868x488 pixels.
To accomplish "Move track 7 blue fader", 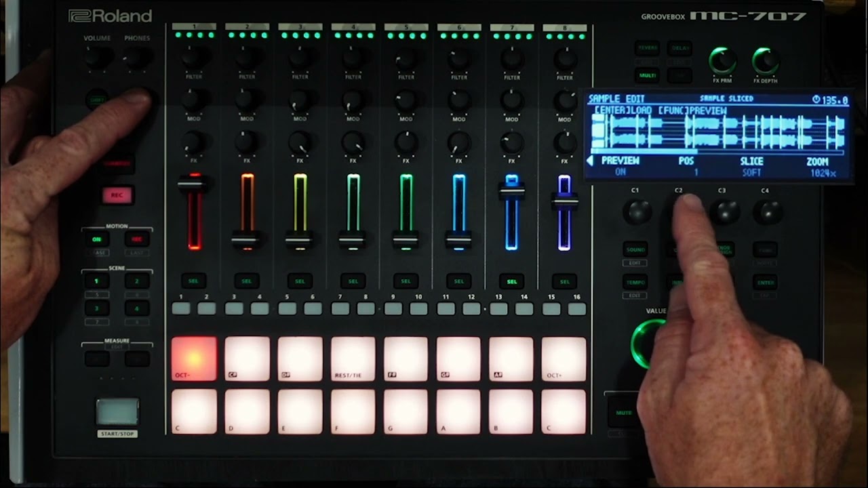I will 512,192.
